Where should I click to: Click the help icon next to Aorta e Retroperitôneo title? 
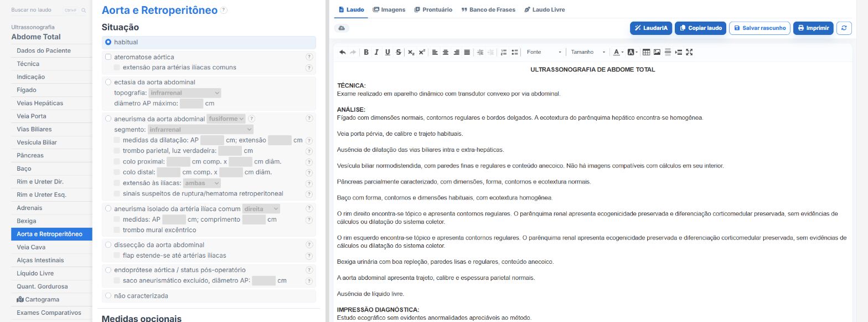click(224, 11)
